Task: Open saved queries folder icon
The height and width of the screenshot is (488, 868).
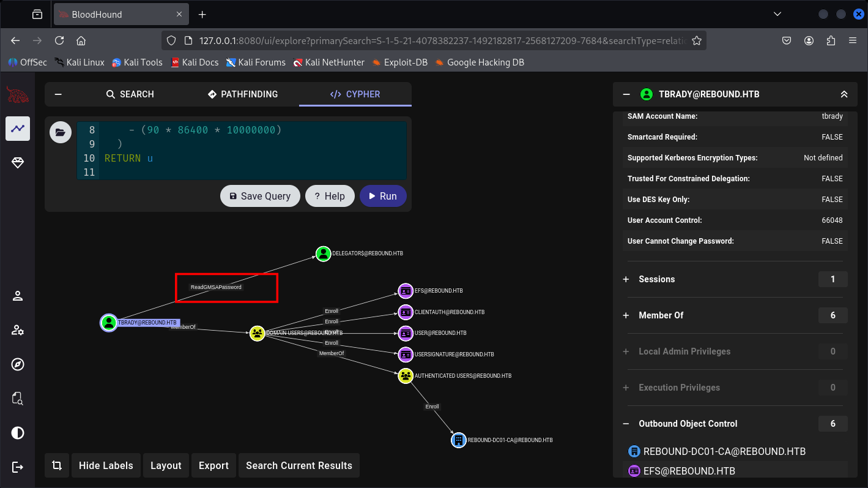Action: 61,132
